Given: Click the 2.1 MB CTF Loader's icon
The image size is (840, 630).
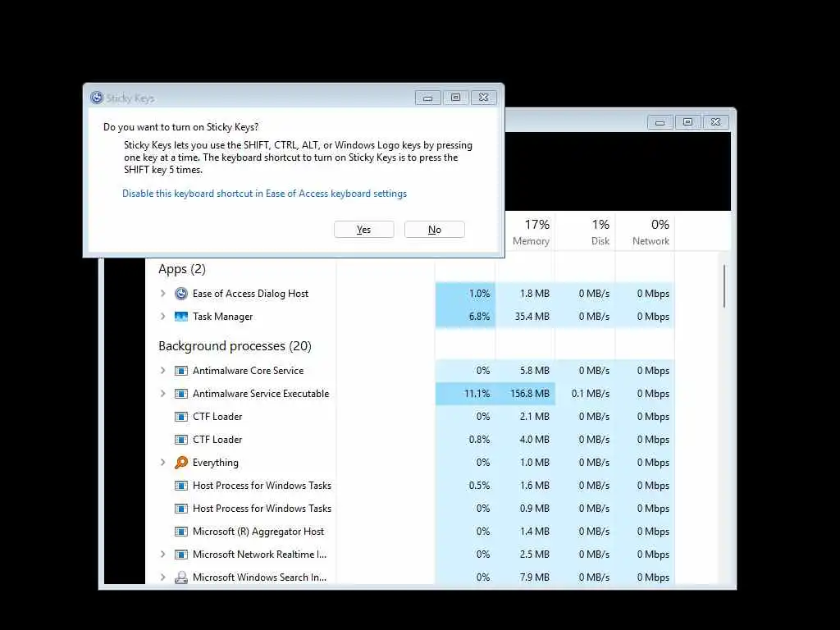Looking at the screenshot, I should [x=181, y=417].
